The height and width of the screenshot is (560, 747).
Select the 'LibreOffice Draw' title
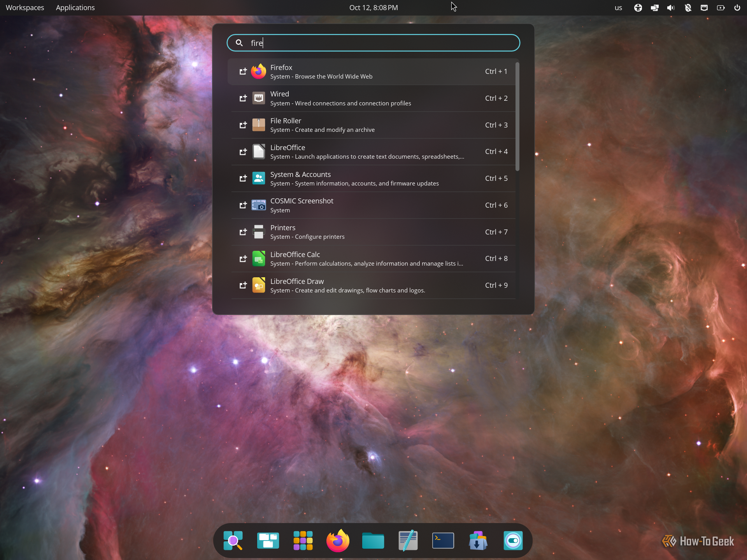[x=297, y=282]
